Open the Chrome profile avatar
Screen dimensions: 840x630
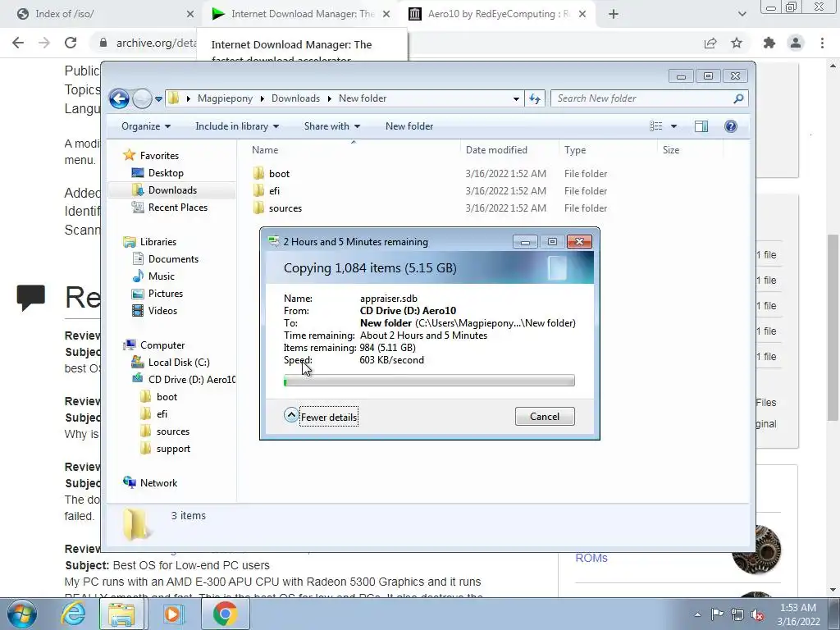796,43
